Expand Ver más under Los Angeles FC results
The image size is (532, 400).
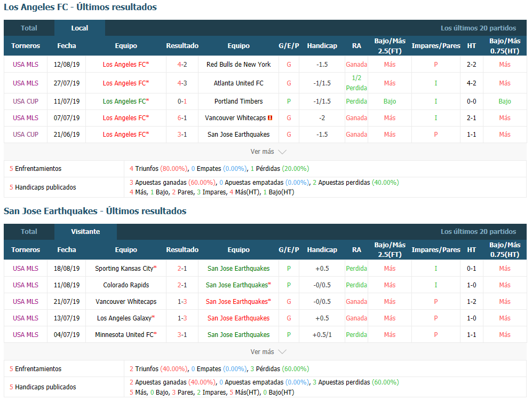click(x=268, y=152)
